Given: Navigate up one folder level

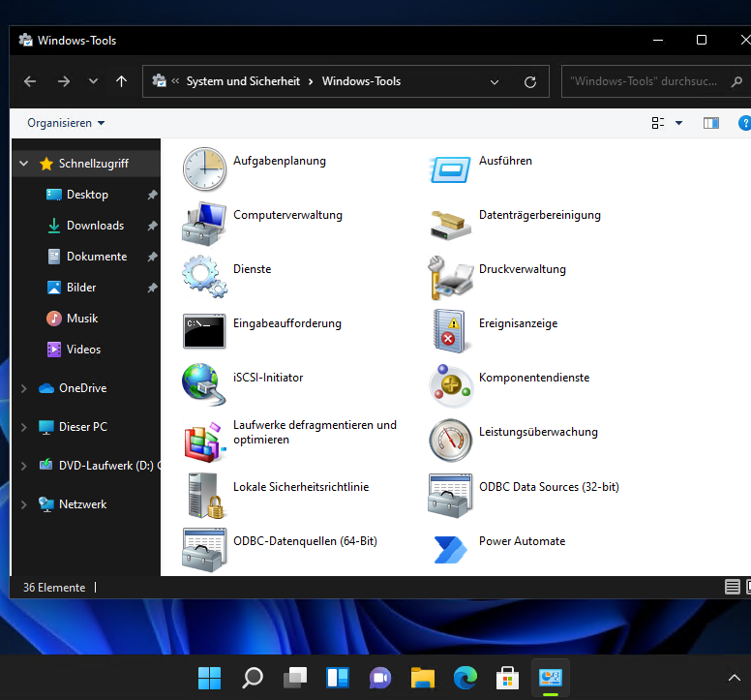Looking at the screenshot, I should click(x=122, y=81).
